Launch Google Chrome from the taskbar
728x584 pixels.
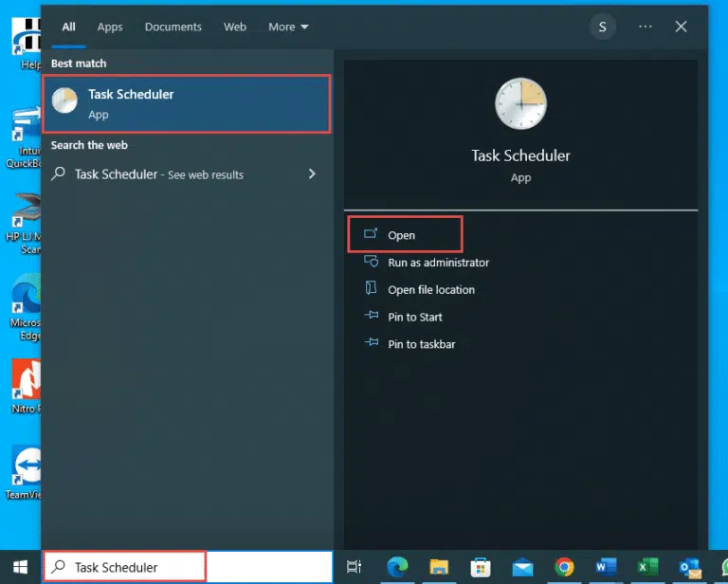point(564,567)
